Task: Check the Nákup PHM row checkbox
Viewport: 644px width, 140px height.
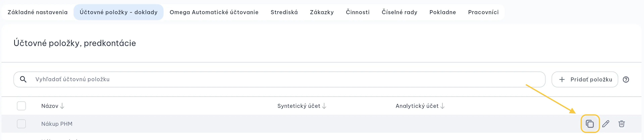Action: coord(21,124)
